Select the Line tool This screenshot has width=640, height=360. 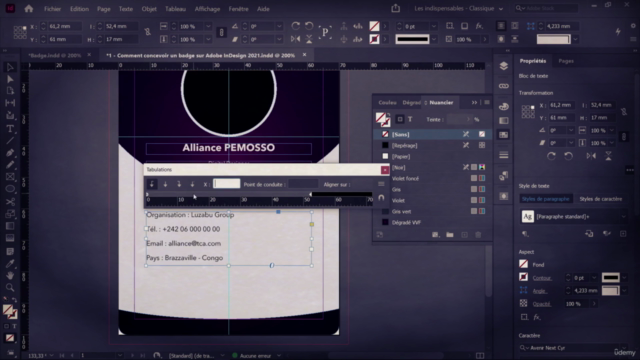(10, 140)
